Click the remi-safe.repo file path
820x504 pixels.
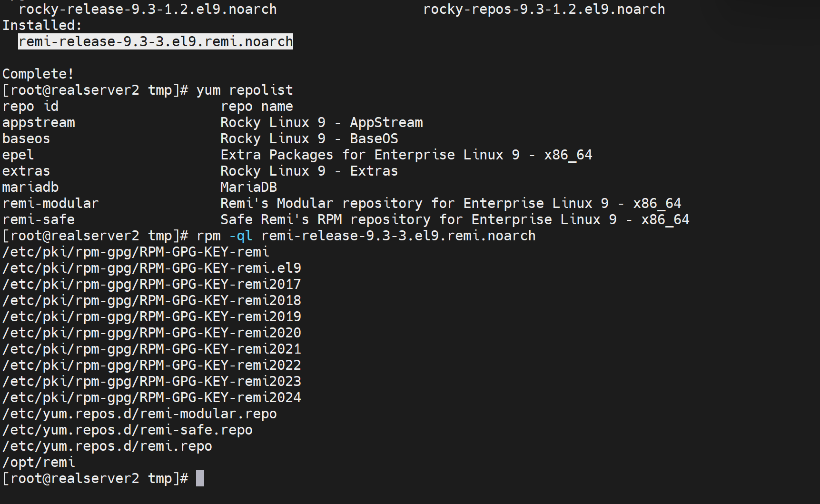click(128, 430)
